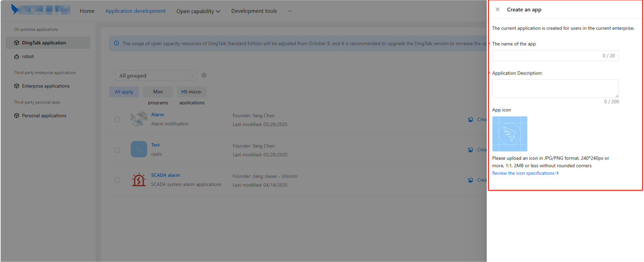The height and width of the screenshot is (262, 644).
Task: Open group settings gear icon
Action: pyautogui.click(x=204, y=75)
